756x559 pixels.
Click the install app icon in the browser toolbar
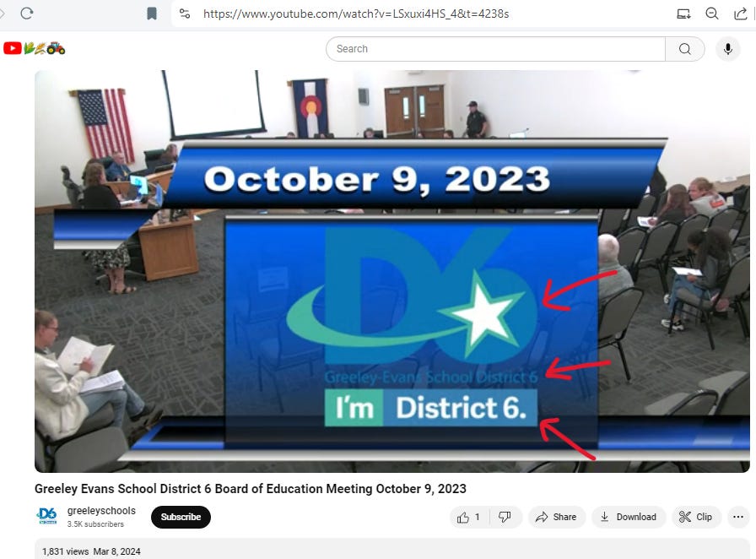click(683, 14)
